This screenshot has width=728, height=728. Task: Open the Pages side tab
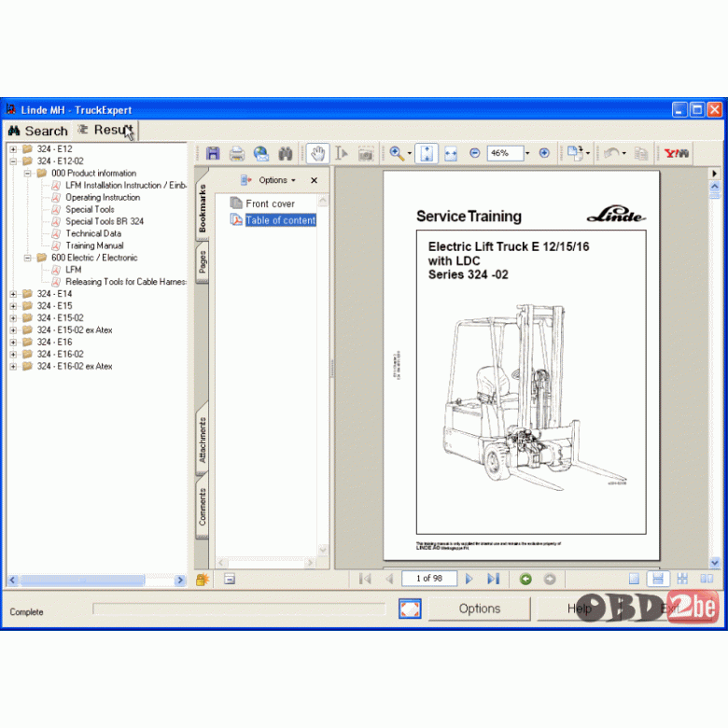(203, 262)
